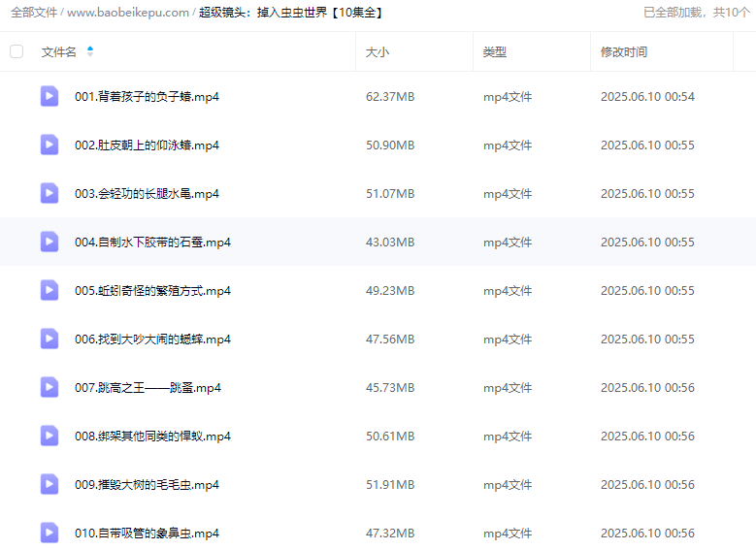The width and height of the screenshot is (756, 550).
Task: Select file name 001.背着孩子的负子蝽.mp4
Action: coord(147,96)
